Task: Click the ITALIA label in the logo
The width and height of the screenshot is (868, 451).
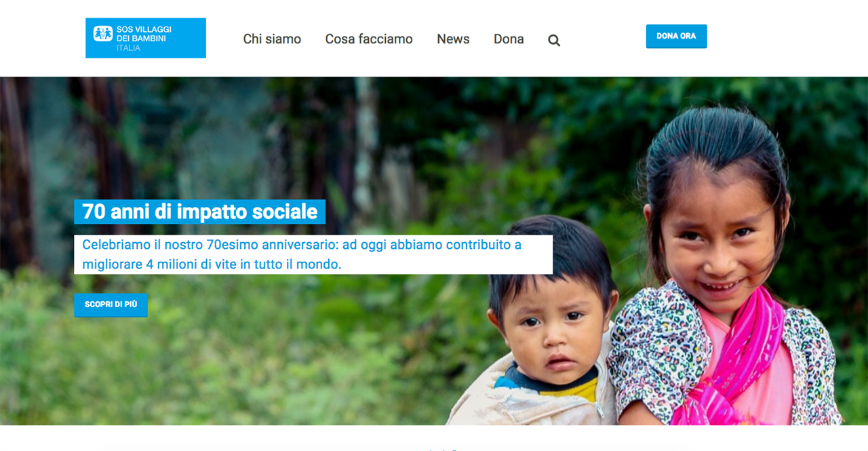Action: [129, 48]
